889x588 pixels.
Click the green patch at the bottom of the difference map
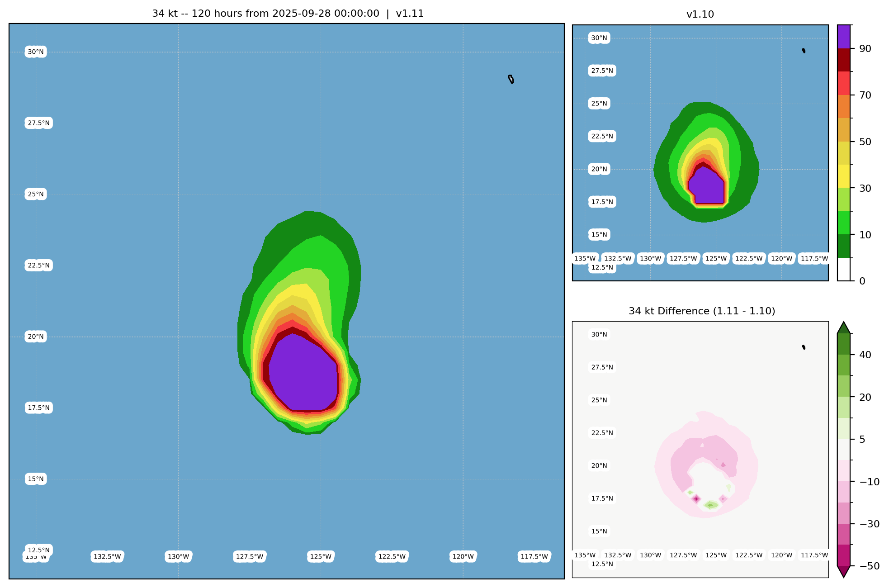pyautogui.click(x=711, y=505)
